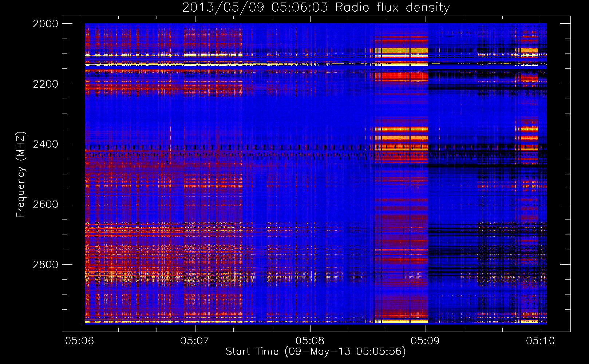Click the plot title 'Radio flux density'
Viewport: 589px width, 364px height.
click(392, 8)
